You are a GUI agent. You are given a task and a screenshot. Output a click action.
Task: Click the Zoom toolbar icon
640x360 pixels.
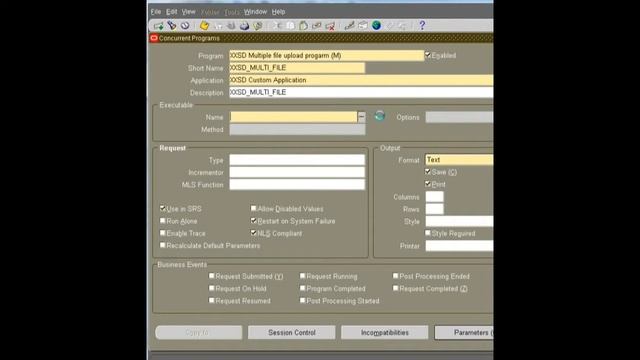pos(362,26)
